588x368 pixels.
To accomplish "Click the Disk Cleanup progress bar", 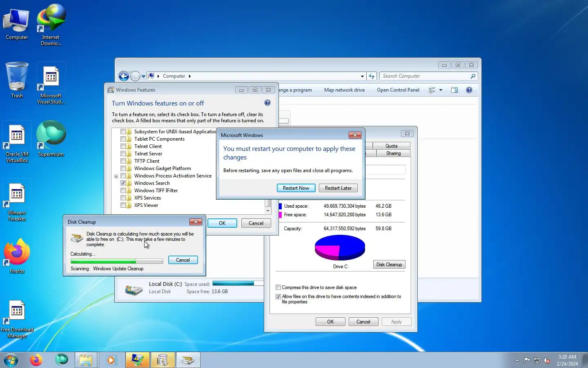I will [117, 261].
